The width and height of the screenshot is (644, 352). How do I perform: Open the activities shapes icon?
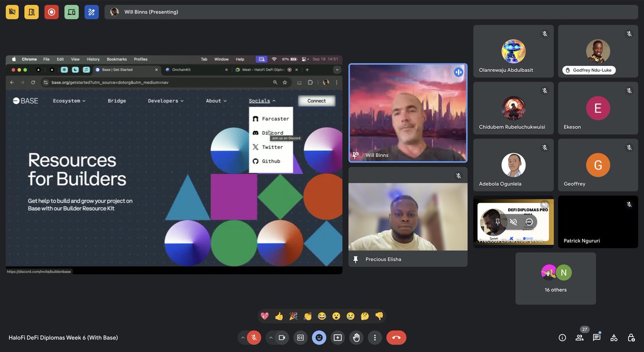coord(614,338)
